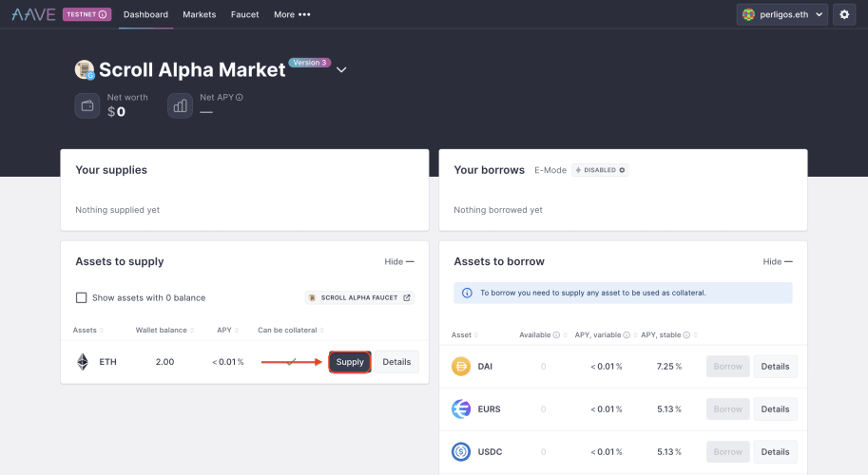868x475 pixels.
Task: Click the Available info icon
Action: coord(556,335)
